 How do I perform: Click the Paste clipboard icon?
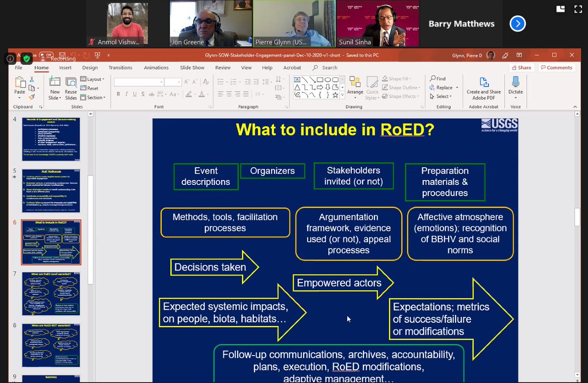(20, 81)
